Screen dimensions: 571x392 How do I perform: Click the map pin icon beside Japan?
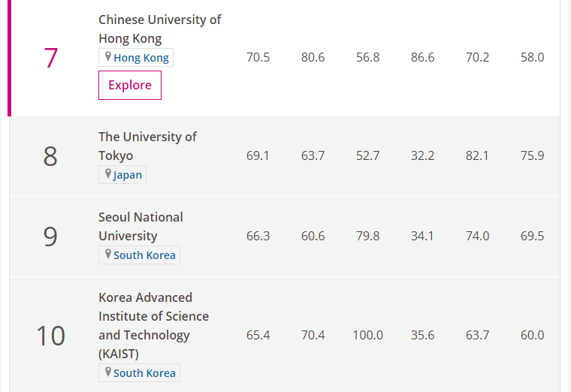pyautogui.click(x=108, y=175)
